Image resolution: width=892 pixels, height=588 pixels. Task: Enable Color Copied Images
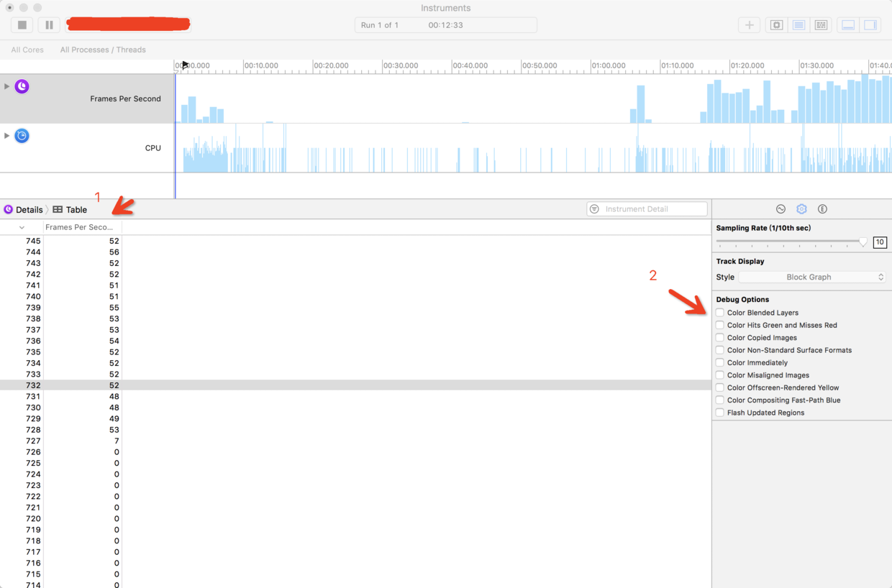(x=720, y=338)
